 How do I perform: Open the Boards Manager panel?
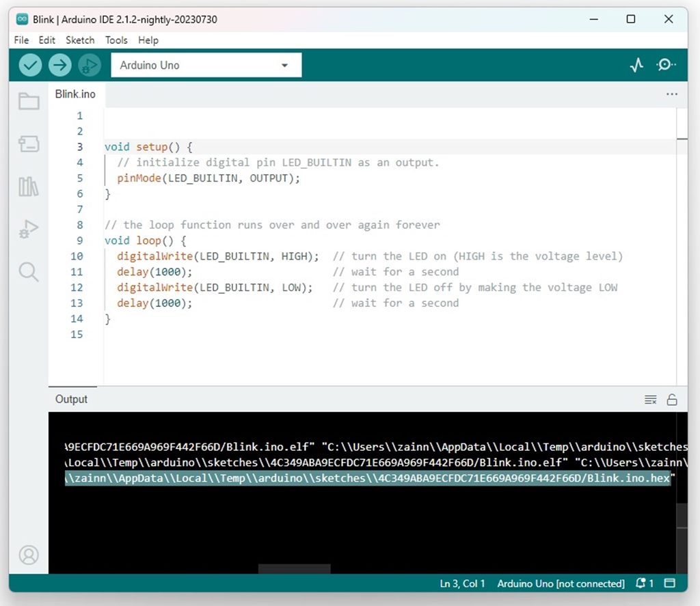tap(28, 143)
